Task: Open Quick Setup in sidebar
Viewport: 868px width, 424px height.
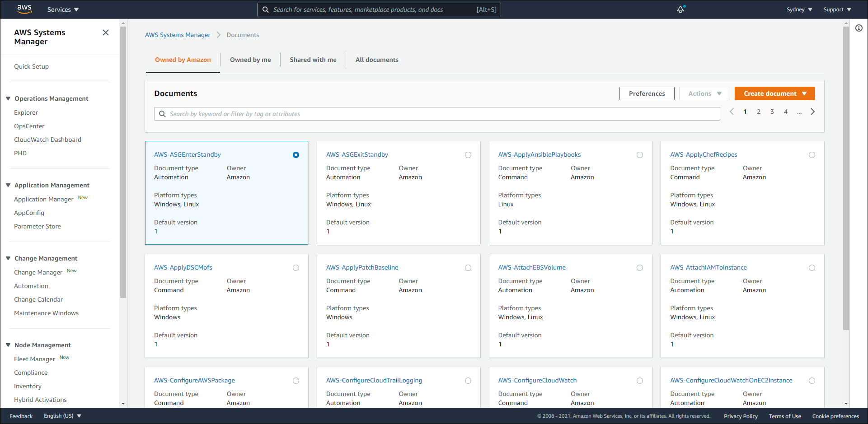Action: pyautogui.click(x=31, y=66)
